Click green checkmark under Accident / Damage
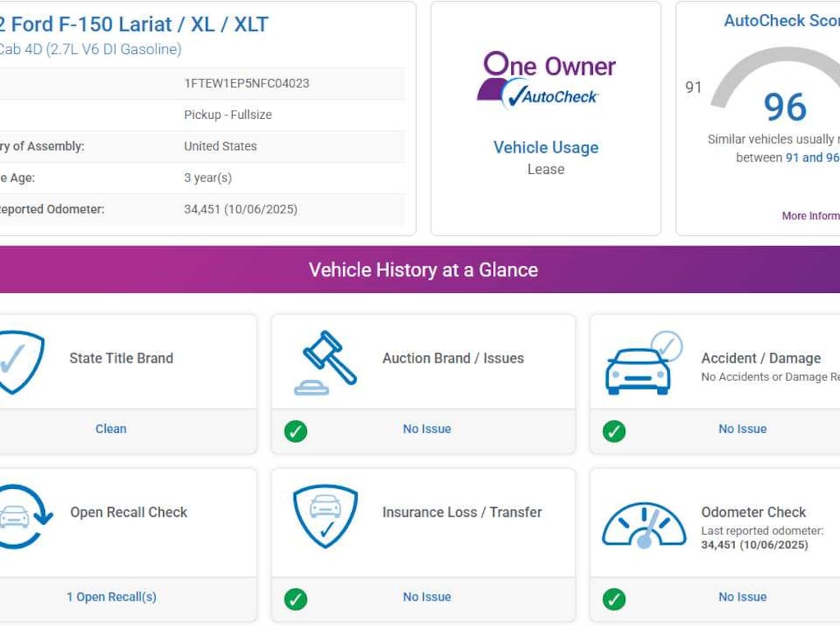Viewport: 840px width, 630px height. tap(614, 431)
